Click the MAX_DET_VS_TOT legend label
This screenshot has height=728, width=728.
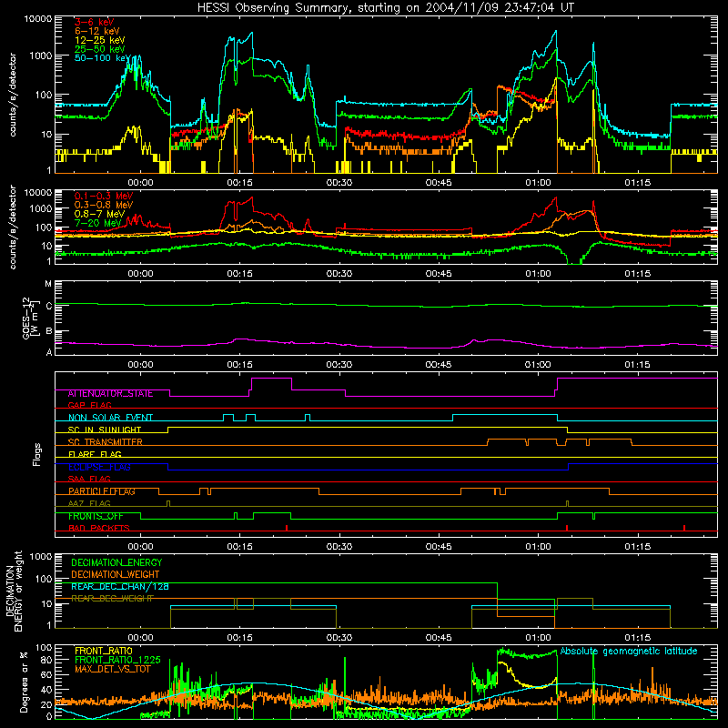[x=112, y=669]
